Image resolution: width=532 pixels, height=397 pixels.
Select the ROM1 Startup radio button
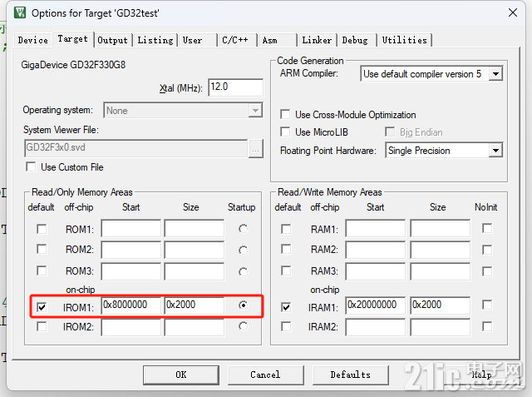coord(243,229)
